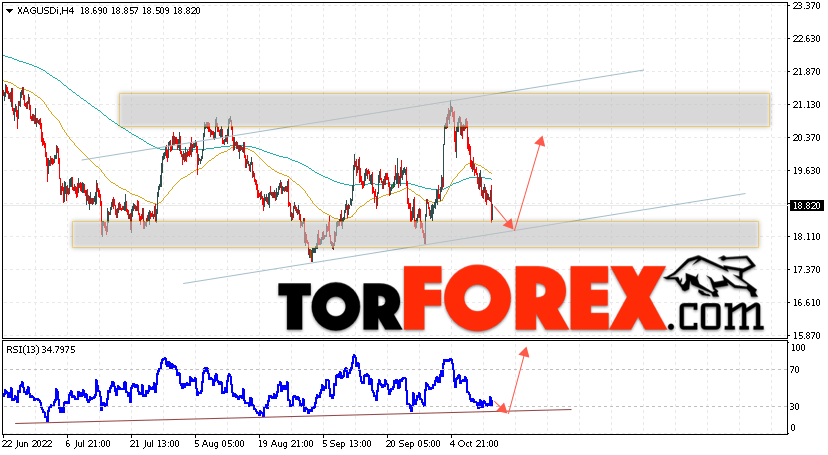Click the 17.370 price axis label

tap(806, 269)
